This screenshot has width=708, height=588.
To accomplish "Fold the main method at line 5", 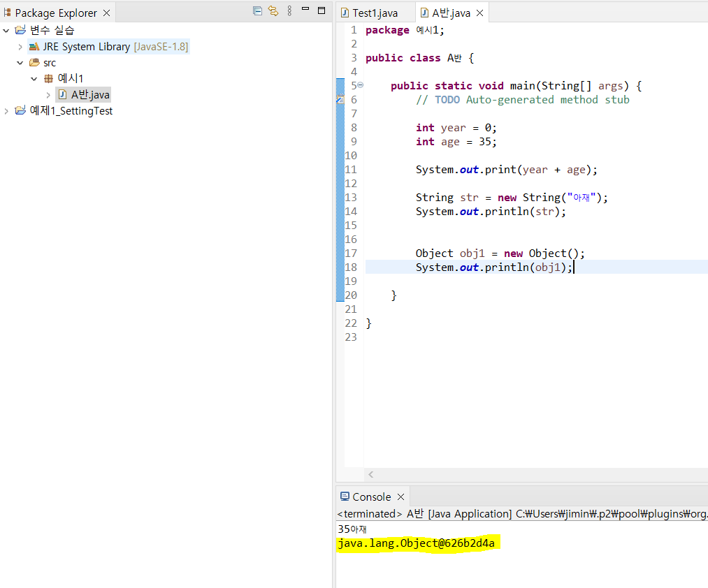I will pos(361,85).
